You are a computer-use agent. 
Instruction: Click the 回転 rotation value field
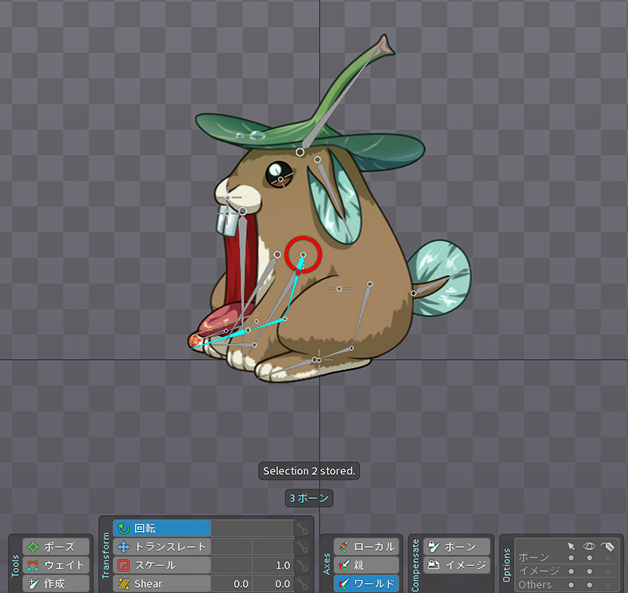pos(252,529)
